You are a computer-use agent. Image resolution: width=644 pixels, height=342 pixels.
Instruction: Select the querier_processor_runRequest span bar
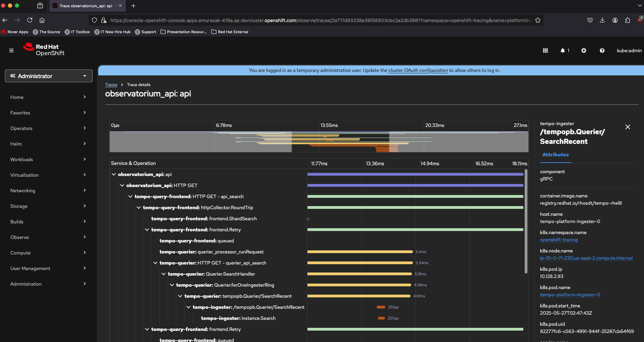click(x=360, y=252)
